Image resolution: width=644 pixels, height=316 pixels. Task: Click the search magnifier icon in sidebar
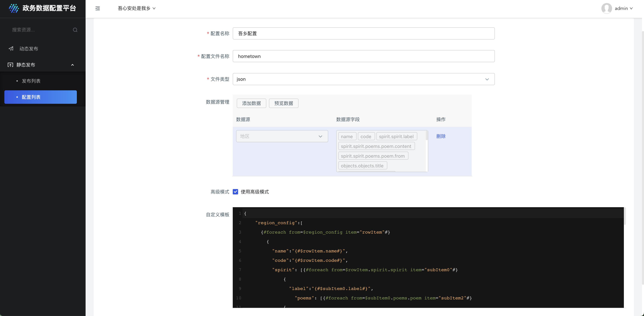[x=75, y=30]
